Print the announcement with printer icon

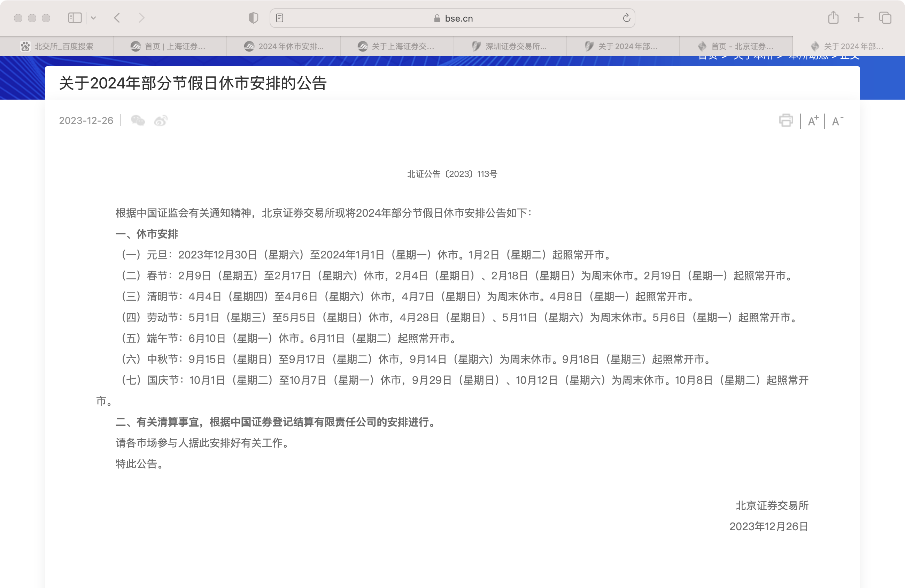pyautogui.click(x=786, y=121)
